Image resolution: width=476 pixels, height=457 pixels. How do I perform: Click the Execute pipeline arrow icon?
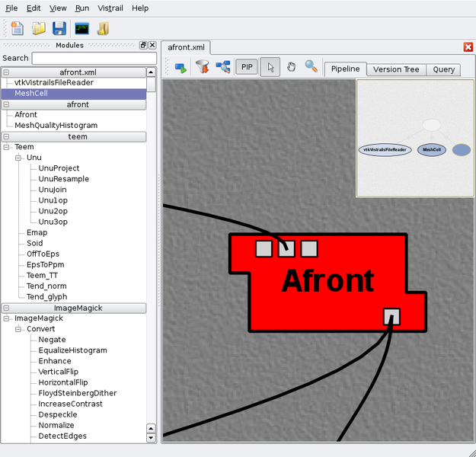(180, 67)
